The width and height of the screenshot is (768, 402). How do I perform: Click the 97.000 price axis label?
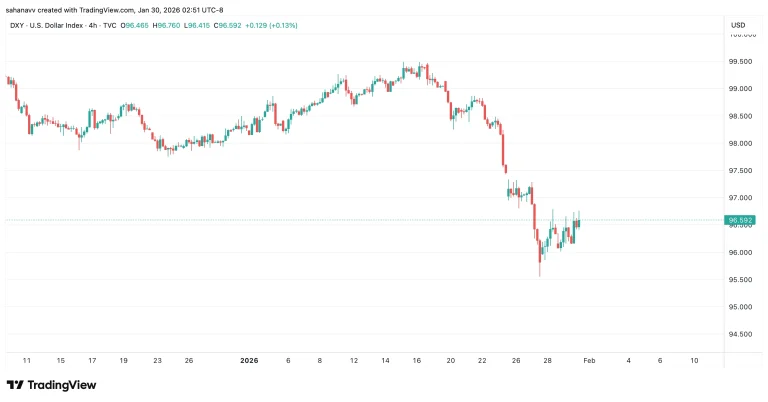[740, 198]
